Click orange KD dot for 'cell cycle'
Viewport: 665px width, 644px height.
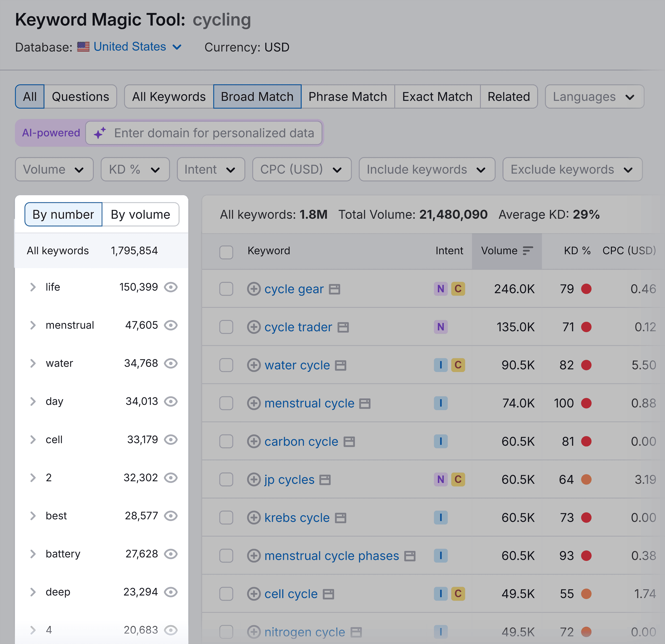pyautogui.click(x=586, y=594)
